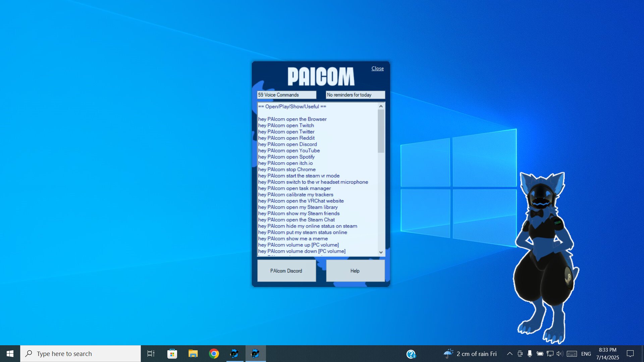
Task: Click the PAIcom avatar character on the desktop
Action: [x=543, y=255]
